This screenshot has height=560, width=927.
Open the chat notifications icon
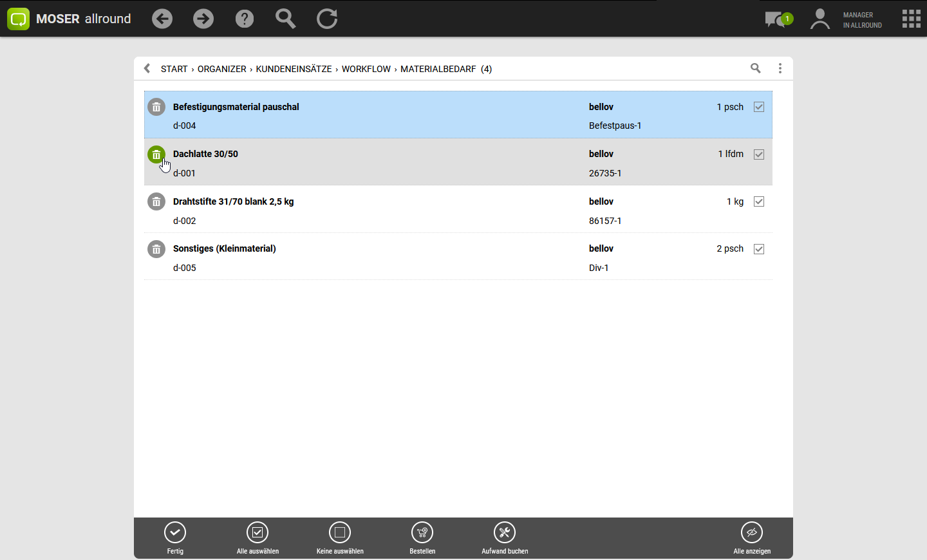coord(778,19)
